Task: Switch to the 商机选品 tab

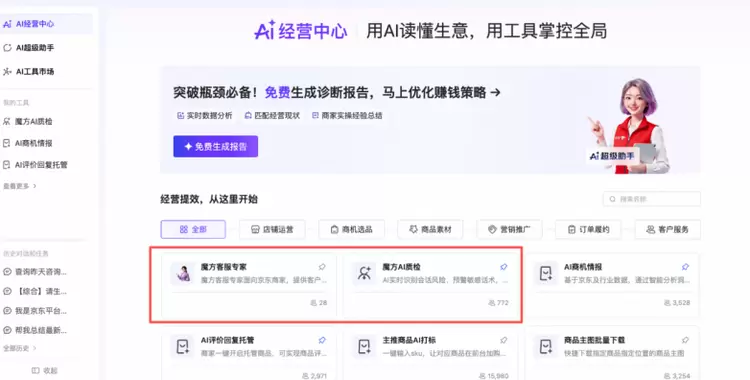Action: 351,230
